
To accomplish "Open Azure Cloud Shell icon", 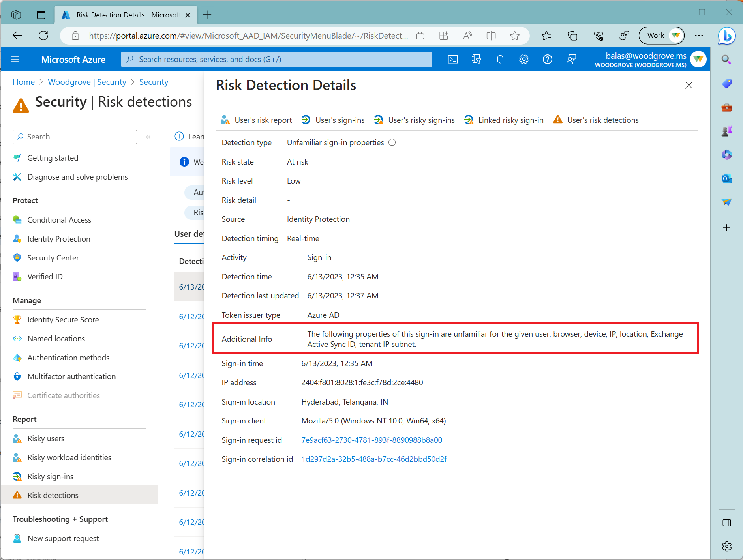I will 453,59.
